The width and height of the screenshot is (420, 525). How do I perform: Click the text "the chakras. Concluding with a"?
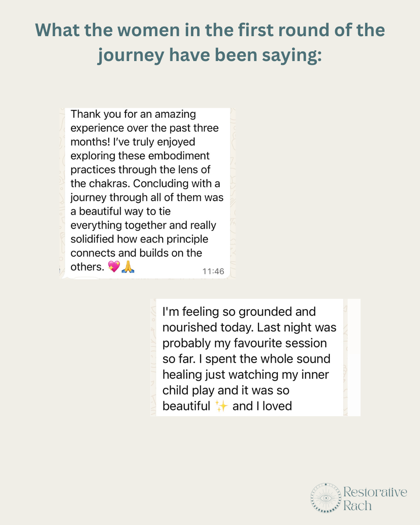(x=145, y=183)
